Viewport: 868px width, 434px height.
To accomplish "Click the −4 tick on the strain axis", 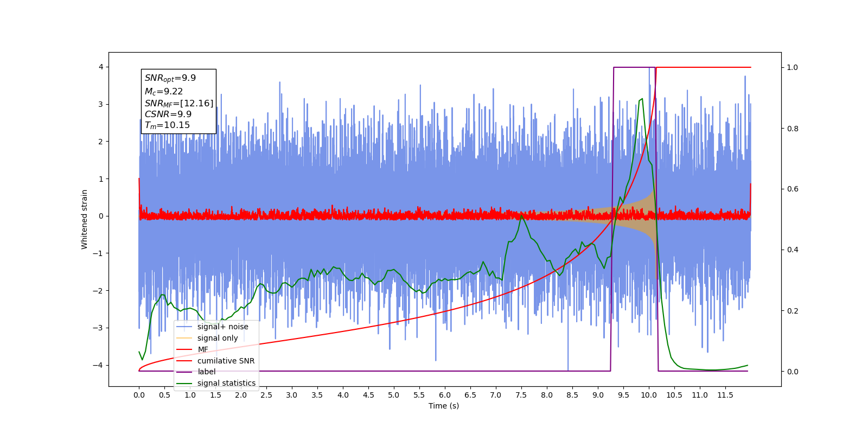I will (x=99, y=365).
